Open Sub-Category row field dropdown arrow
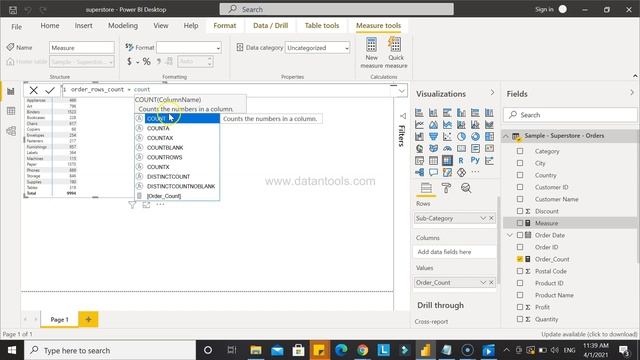640x360 pixels. tap(483, 218)
